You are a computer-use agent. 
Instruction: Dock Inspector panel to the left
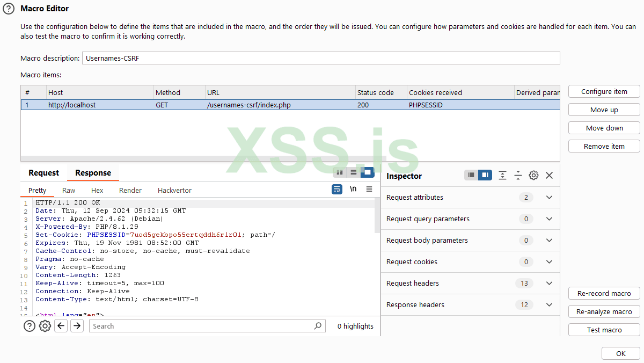pyautogui.click(x=471, y=175)
